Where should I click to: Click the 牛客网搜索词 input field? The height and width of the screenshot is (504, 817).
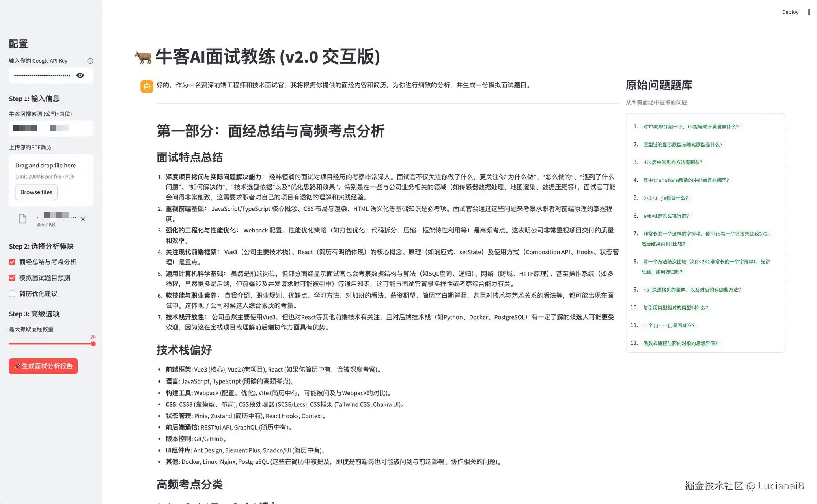[x=51, y=128]
